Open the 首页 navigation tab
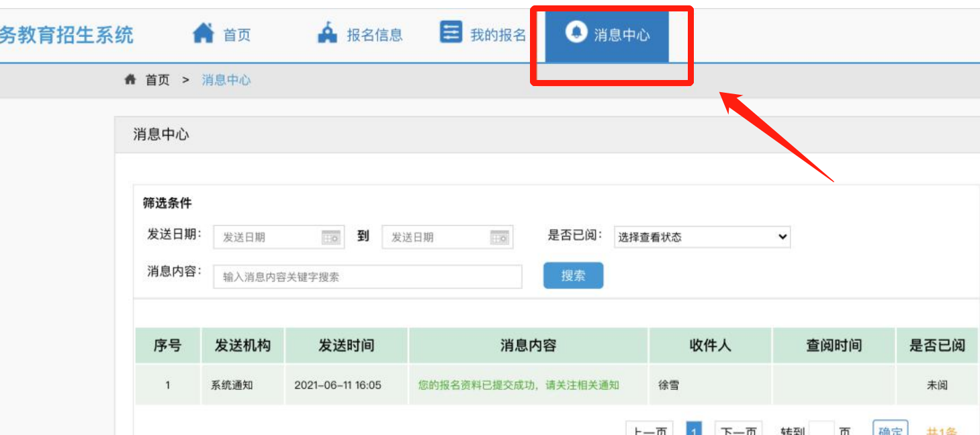Screen dimensions: 980x435 click(x=222, y=34)
